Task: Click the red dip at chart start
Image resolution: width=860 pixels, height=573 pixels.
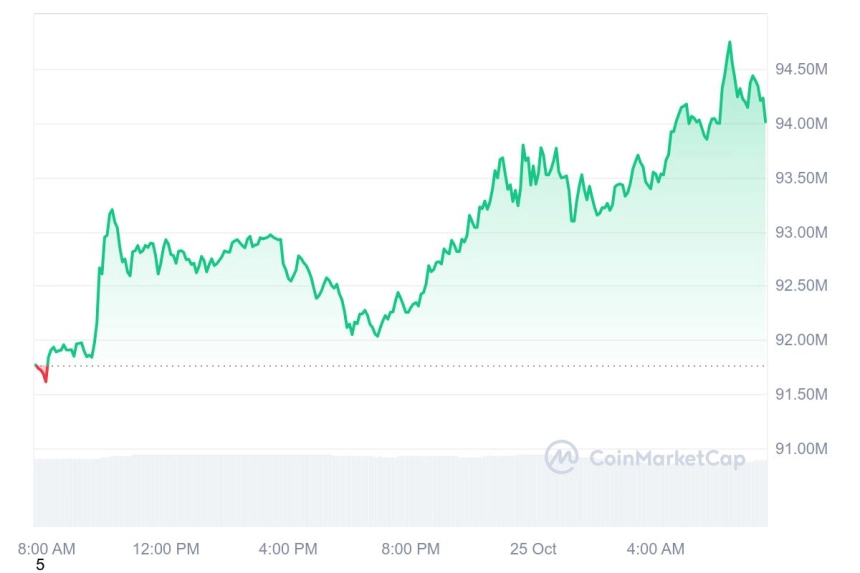Action: pyautogui.click(x=42, y=373)
